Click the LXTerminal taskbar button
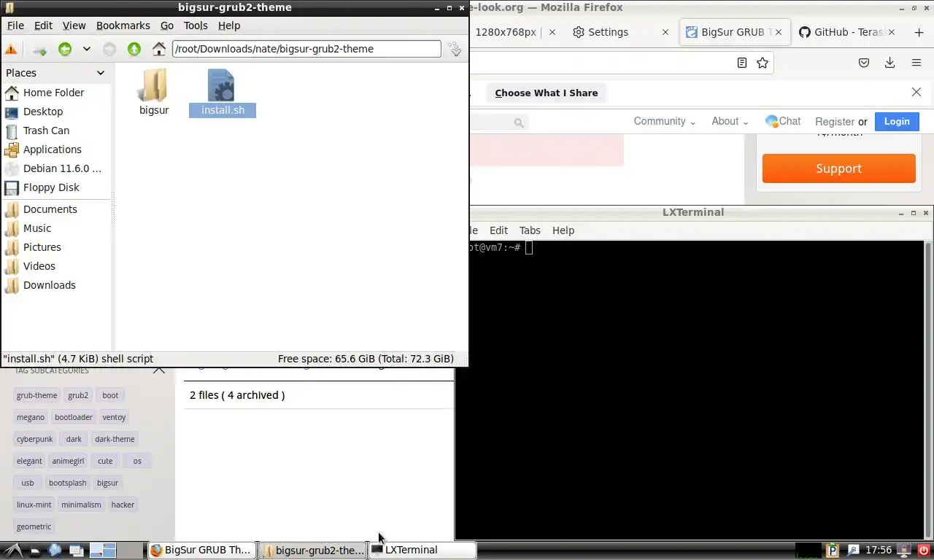The height and width of the screenshot is (560, 934). tap(422, 550)
